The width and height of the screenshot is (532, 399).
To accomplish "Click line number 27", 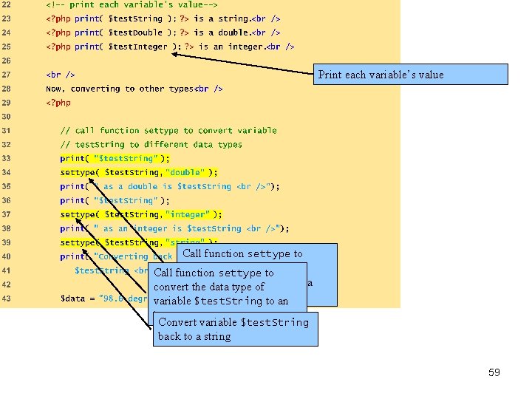I will click(x=6, y=75).
